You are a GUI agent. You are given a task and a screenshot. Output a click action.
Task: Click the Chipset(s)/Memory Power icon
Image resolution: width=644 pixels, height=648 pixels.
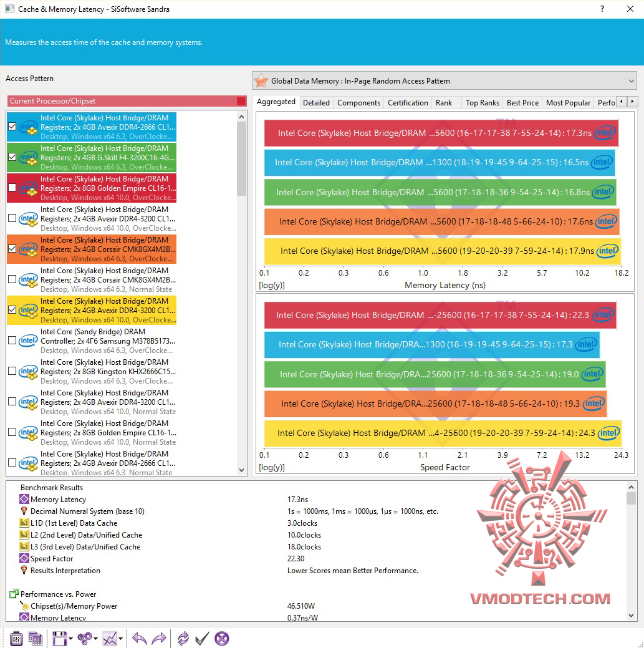(x=24, y=606)
